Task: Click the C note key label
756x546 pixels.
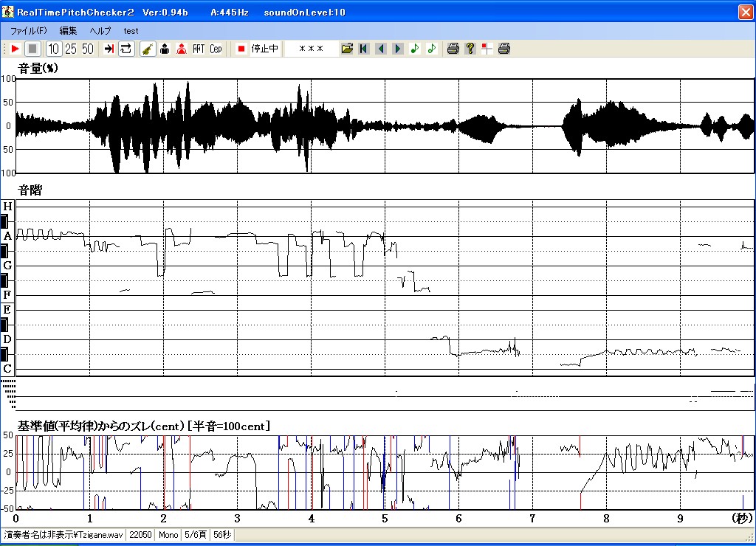Action: (x=7, y=369)
